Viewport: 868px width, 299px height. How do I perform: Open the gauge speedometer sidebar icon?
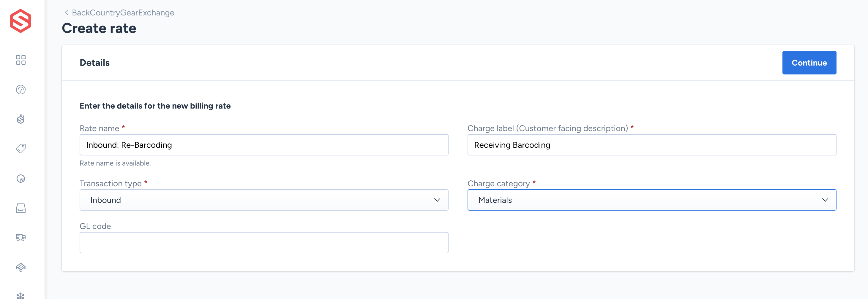click(x=20, y=90)
